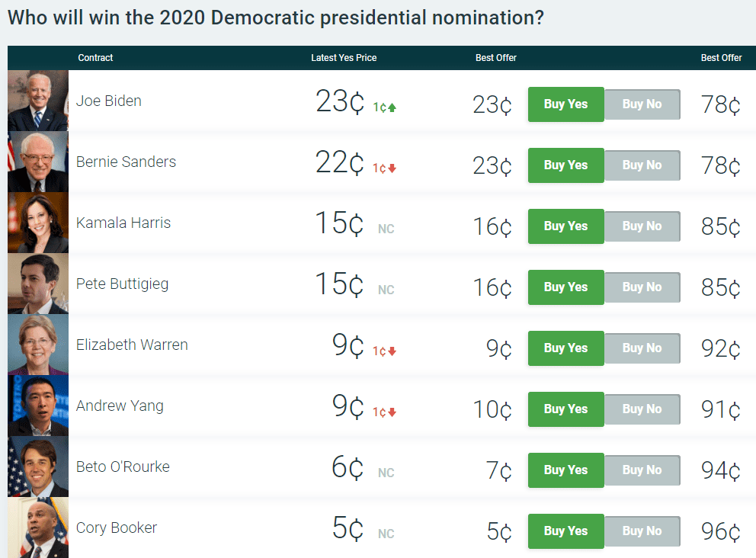This screenshot has height=558, width=756.
Task: Click the Contract column header
Action: click(x=95, y=58)
